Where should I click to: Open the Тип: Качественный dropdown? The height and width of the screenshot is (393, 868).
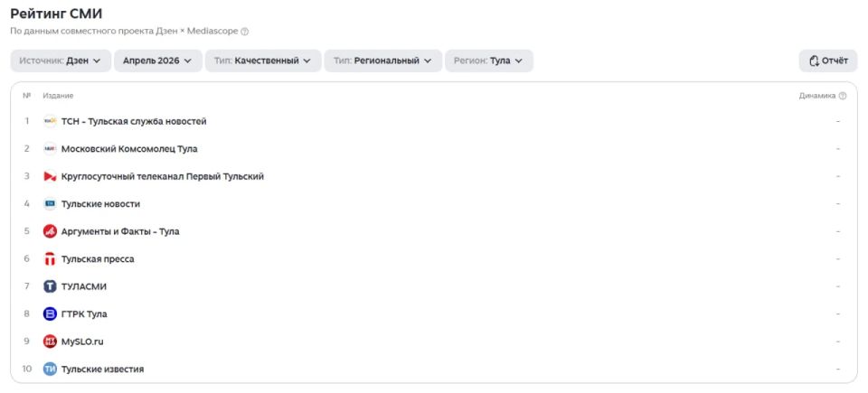pos(263,61)
